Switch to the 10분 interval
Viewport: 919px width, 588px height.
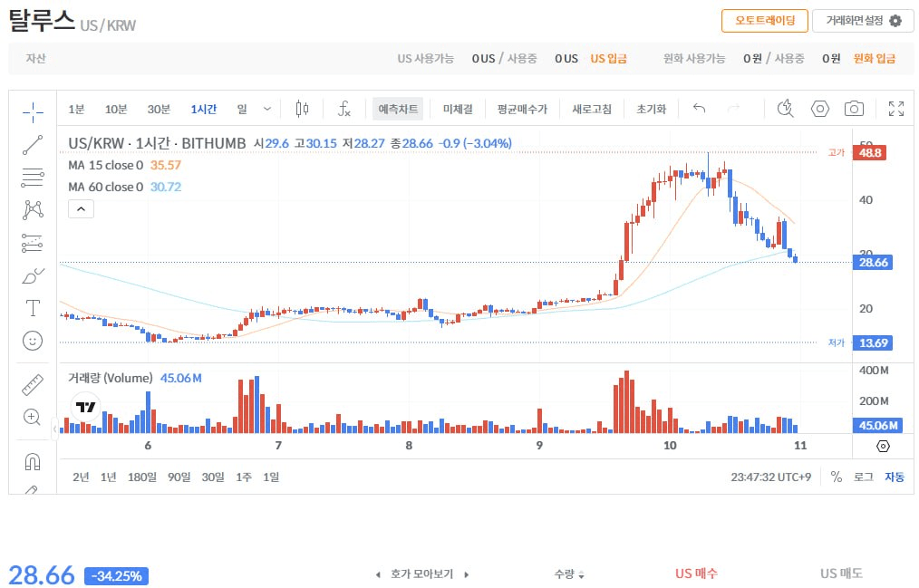tap(116, 109)
